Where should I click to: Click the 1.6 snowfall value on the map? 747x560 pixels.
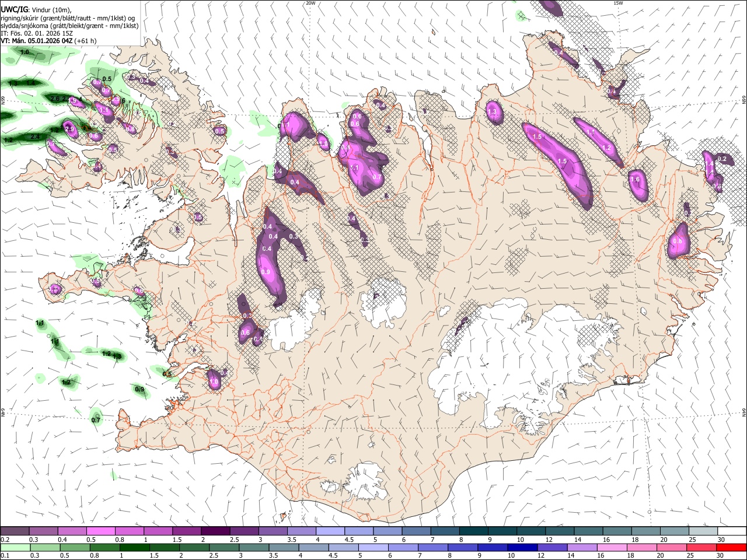[635, 180]
